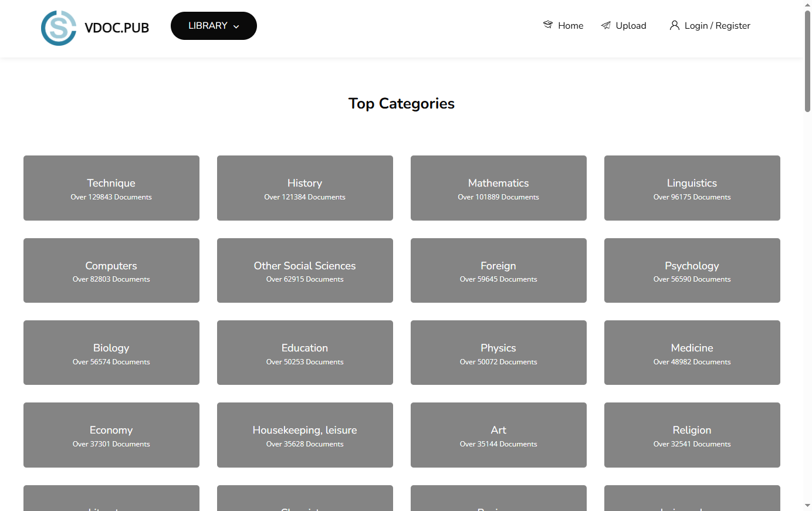Image resolution: width=812 pixels, height=511 pixels.
Task: Browse the Education category card
Action: [x=305, y=353]
